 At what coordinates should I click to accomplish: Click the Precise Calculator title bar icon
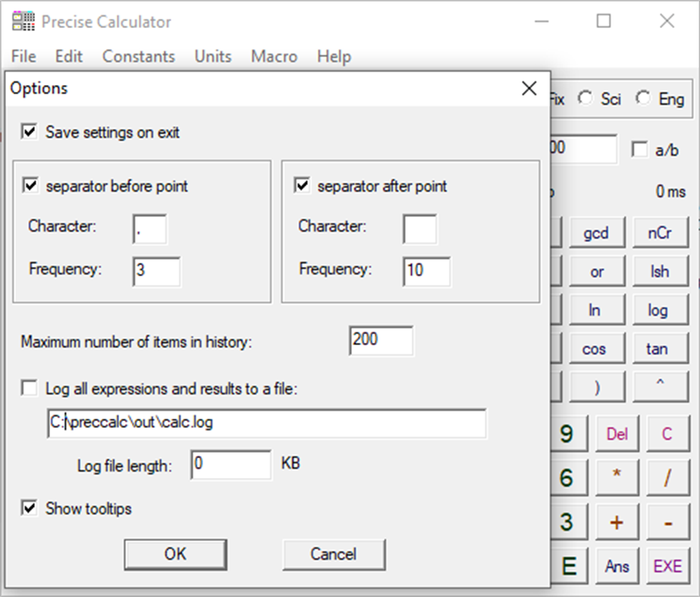click(x=23, y=20)
